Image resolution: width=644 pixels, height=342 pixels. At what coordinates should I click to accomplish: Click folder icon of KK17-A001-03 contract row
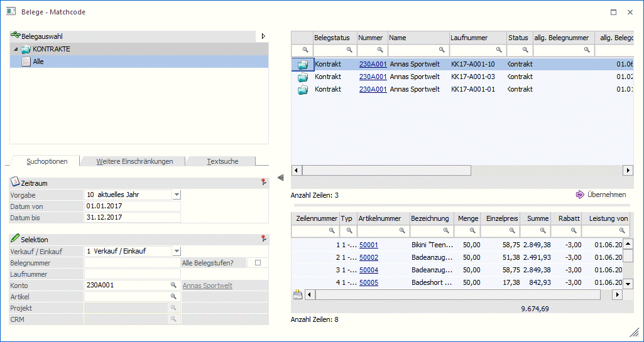click(303, 77)
